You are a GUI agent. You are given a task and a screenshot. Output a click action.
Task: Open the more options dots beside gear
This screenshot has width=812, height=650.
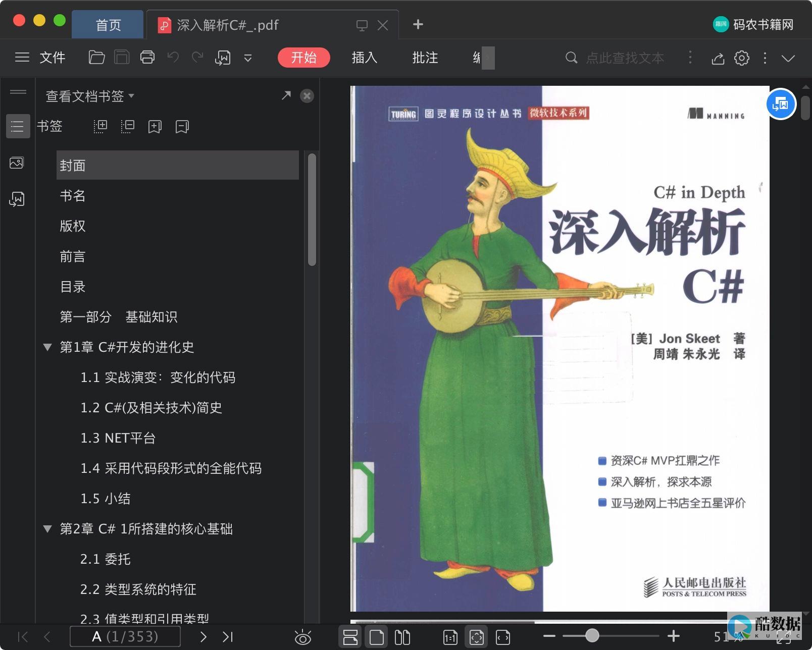tap(765, 58)
